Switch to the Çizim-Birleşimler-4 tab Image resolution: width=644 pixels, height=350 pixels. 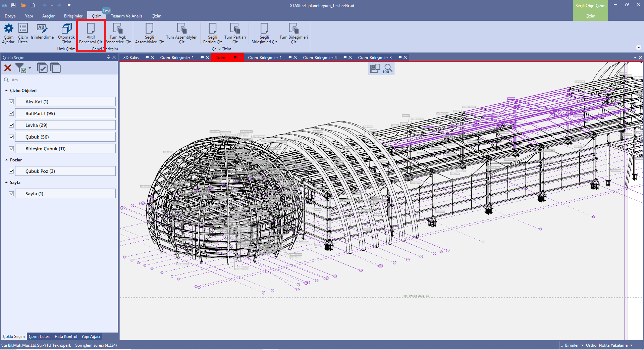[x=320, y=58]
